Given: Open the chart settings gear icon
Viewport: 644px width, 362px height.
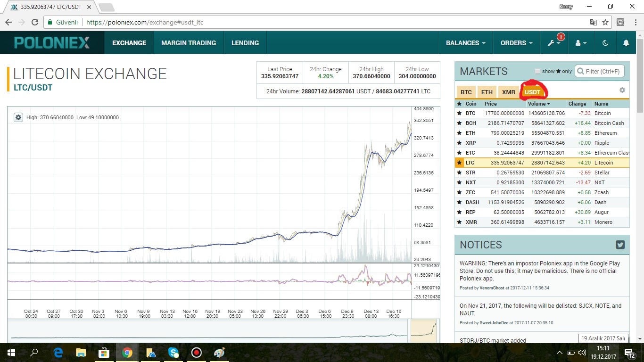Looking at the screenshot, I should (x=18, y=117).
